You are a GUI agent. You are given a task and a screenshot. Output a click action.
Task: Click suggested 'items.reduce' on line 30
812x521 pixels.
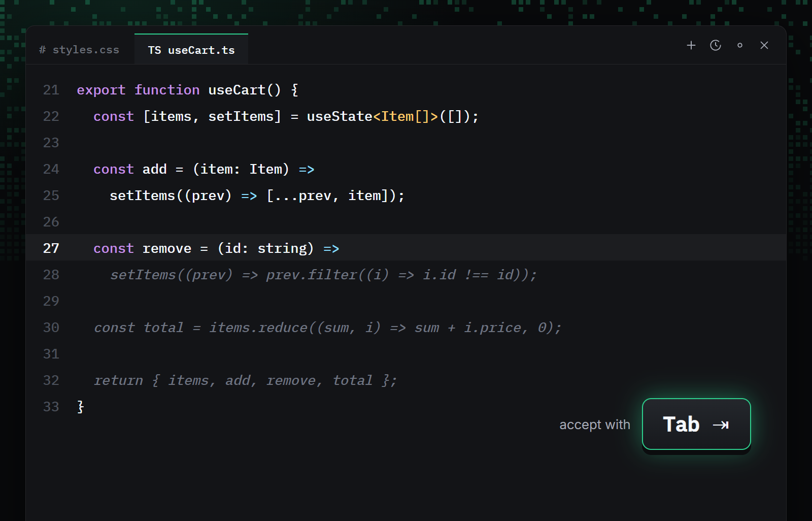(x=258, y=328)
